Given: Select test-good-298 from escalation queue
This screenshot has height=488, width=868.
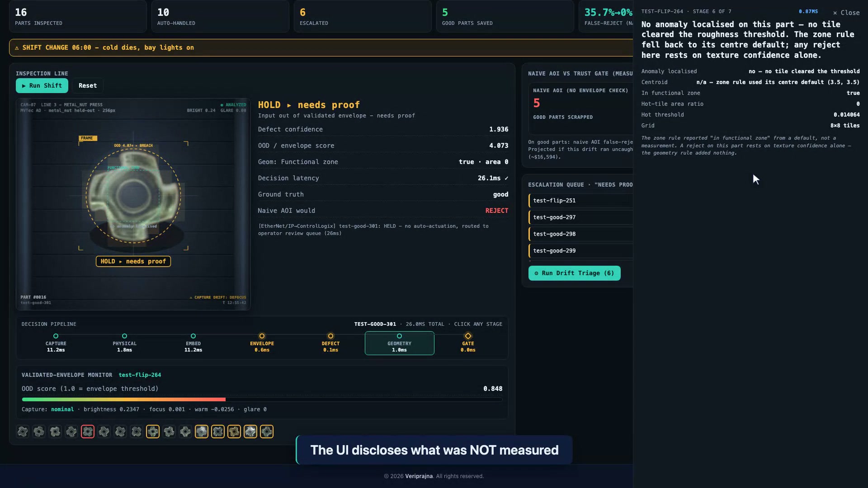Looking at the screenshot, I should click(x=580, y=234).
